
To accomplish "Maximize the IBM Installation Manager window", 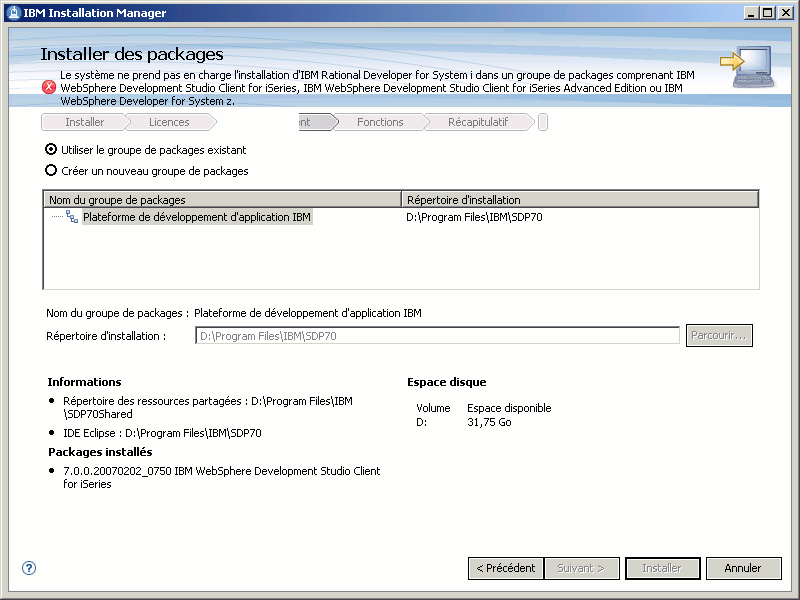I will (x=767, y=13).
